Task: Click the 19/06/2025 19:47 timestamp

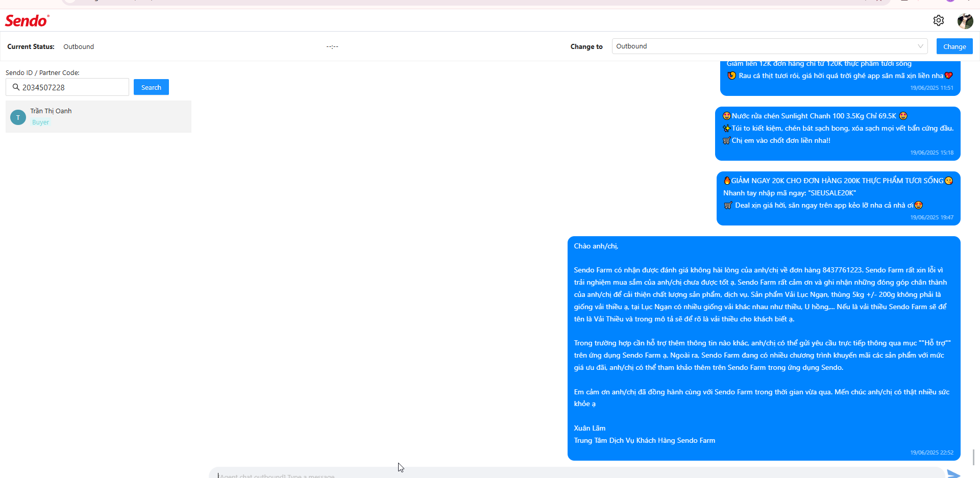Action: pyautogui.click(x=932, y=217)
